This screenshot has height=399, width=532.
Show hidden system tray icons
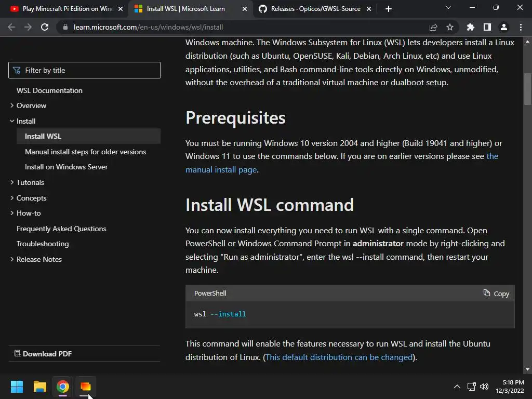click(457, 387)
